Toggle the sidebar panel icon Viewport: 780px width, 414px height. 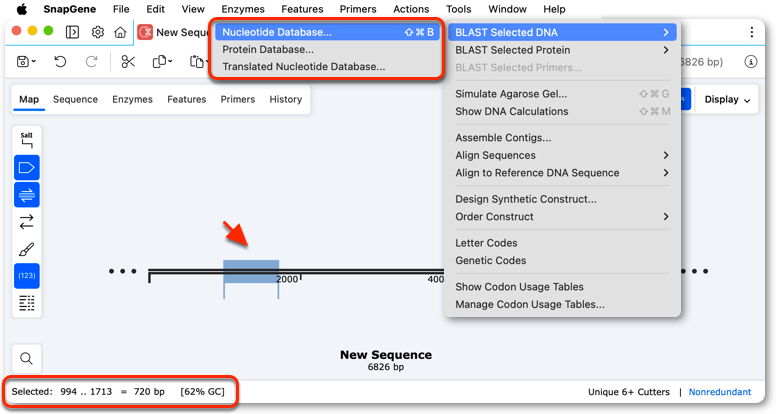73,32
